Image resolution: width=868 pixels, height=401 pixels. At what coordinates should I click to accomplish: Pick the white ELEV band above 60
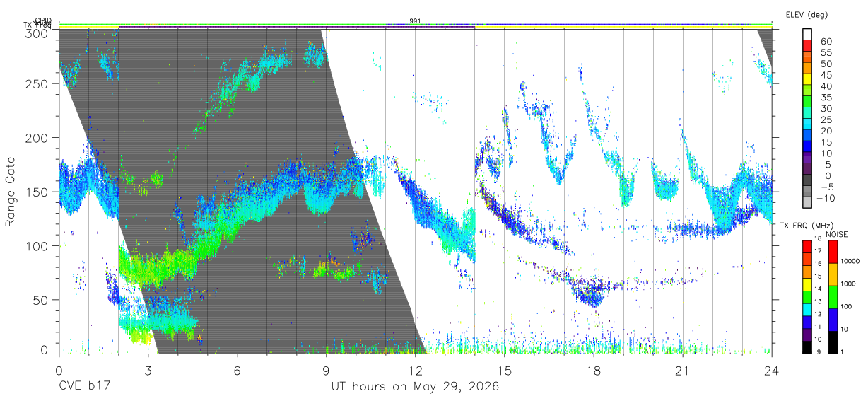click(x=808, y=35)
